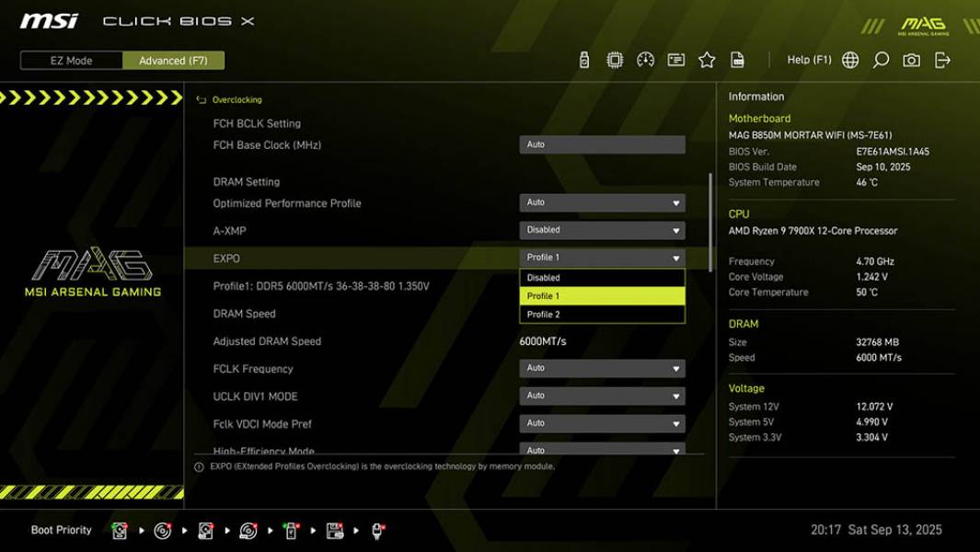Click the Overclocking back arrow link
This screenshot has width=980, height=552.
click(228, 99)
